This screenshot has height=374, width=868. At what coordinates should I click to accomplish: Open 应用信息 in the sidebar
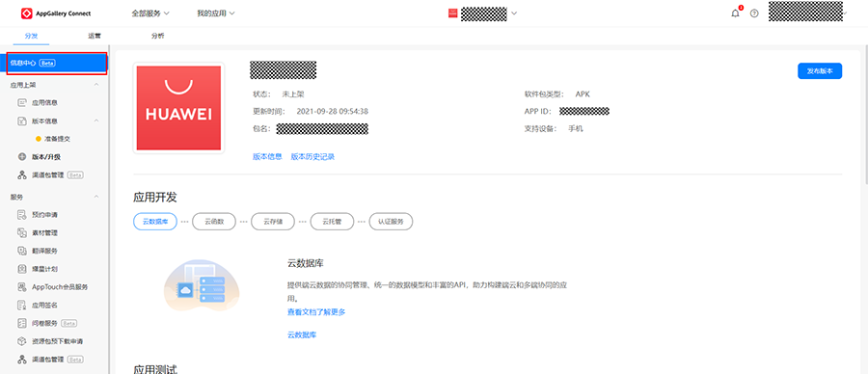(x=44, y=102)
